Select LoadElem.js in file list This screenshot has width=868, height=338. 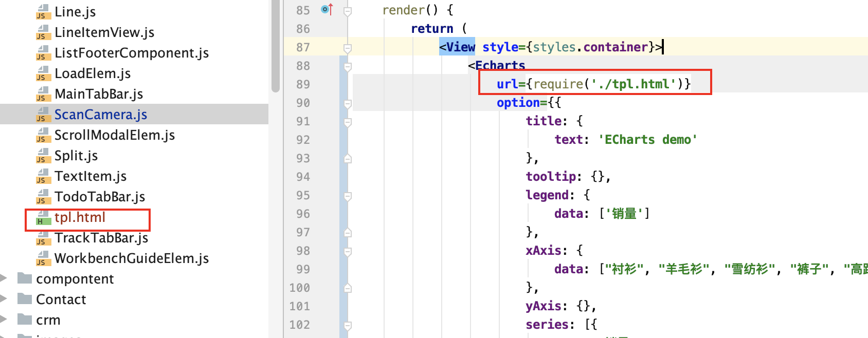93,73
